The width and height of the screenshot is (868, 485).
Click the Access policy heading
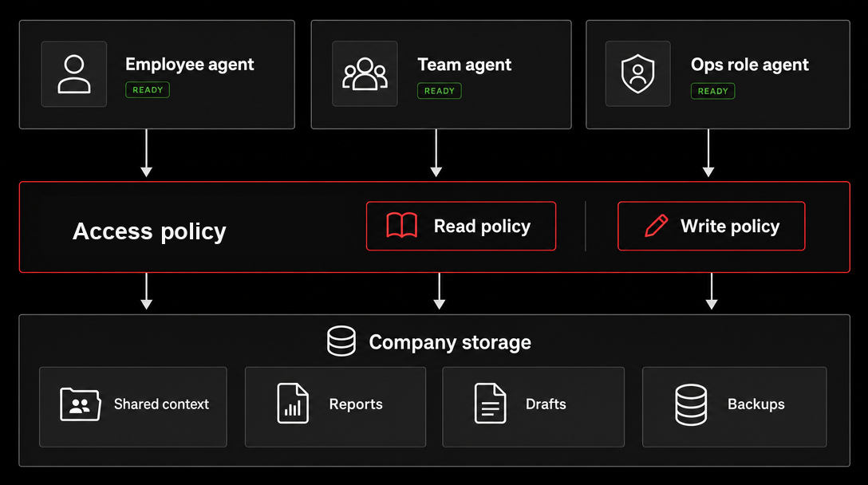149,231
